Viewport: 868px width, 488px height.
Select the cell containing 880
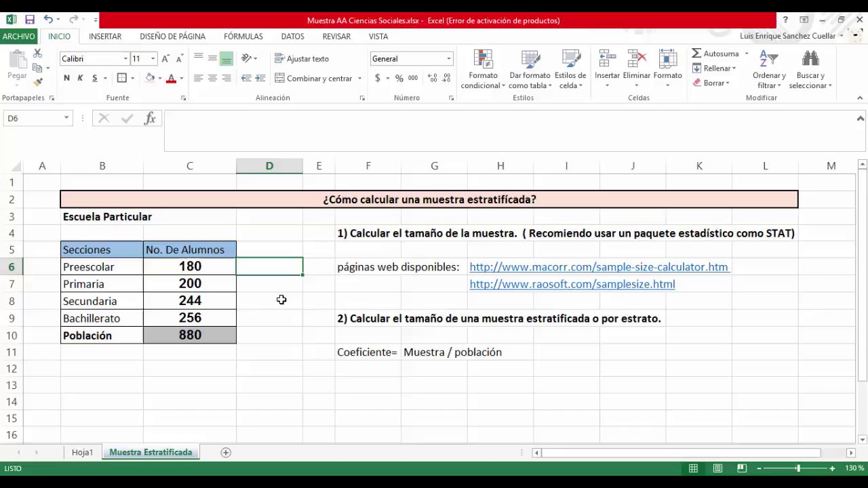click(x=190, y=335)
